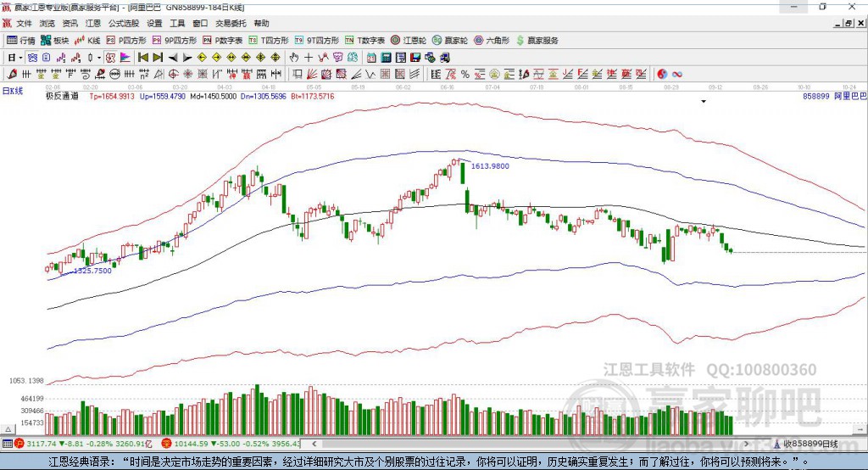Viewport: 868px width, 470px height.
Task: Open 赢家服务 with dollar icon
Action: click(537, 41)
